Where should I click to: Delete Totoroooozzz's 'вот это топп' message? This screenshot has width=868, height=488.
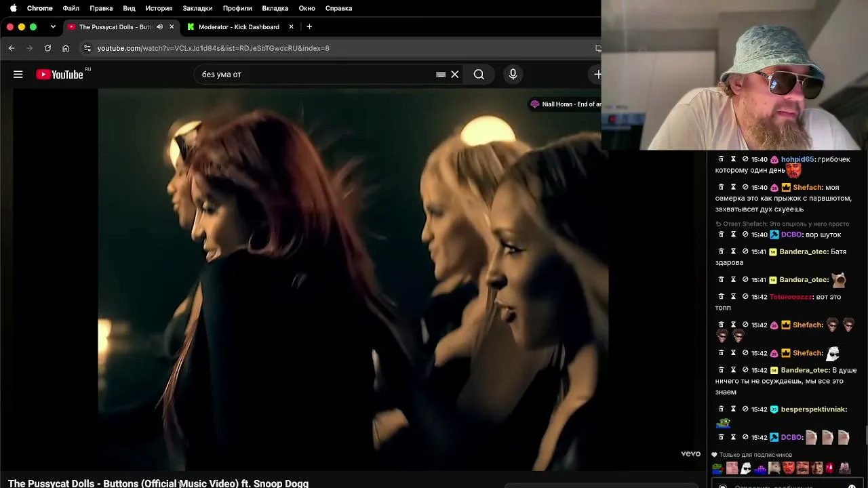point(721,297)
